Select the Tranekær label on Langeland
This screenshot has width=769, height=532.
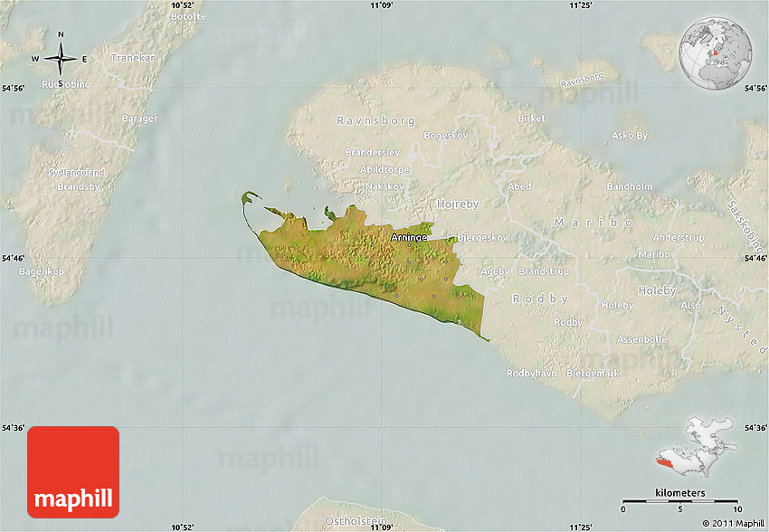click(x=133, y=58)
